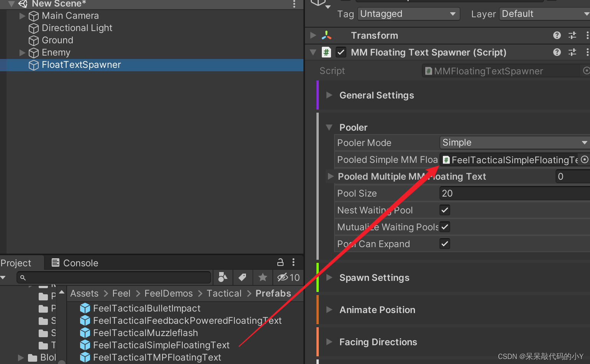Click the Favorites star icon
This screenshot has height=364, width=590.
pos(263,277)
